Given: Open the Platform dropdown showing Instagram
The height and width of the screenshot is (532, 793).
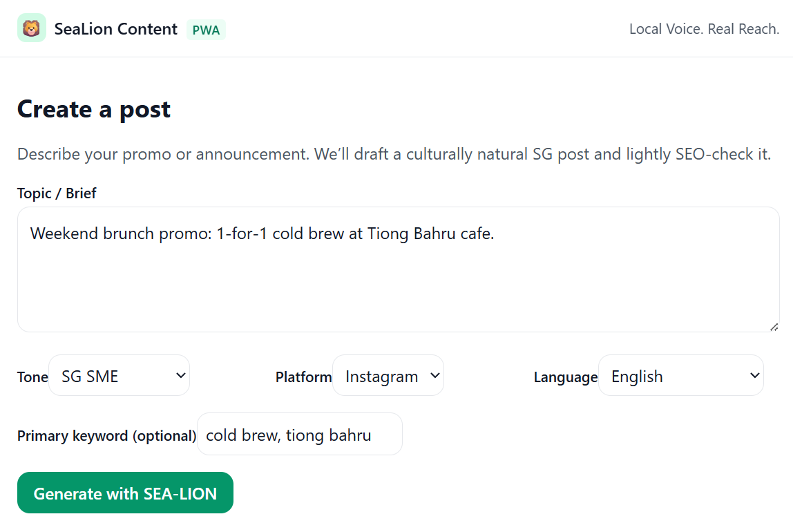Looking at the screenshot, I should point(388,375).
